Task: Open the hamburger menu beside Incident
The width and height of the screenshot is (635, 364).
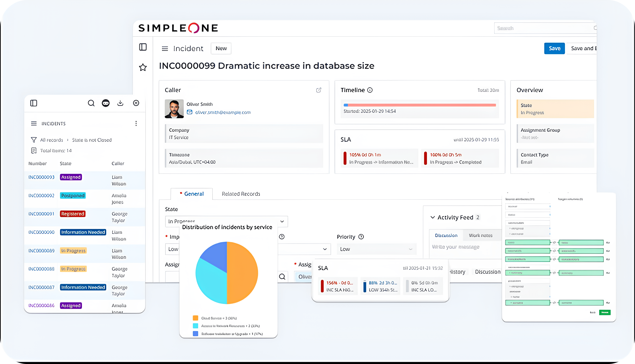Action: pos(165,48)
